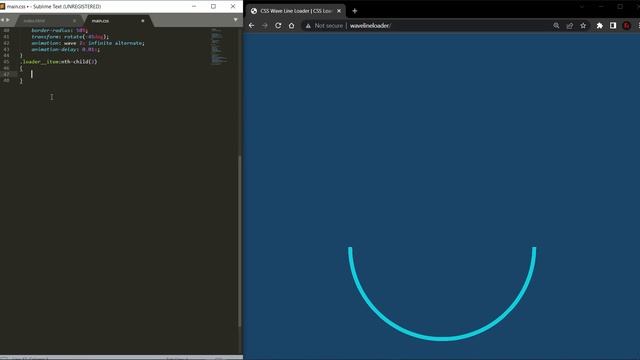
Task: Open the Chrome extensions puzzle icon
Action: (600, 25)
